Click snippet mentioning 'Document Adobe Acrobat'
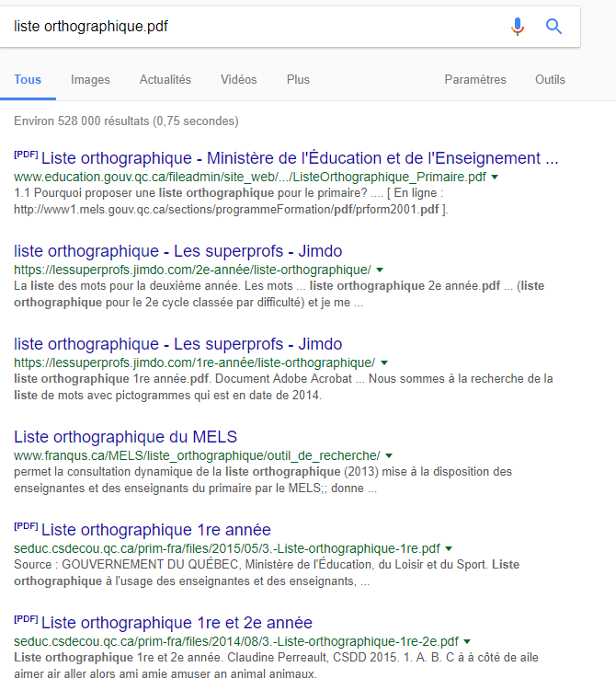This screenshot has width=616, height=690. click(x=283, y=386)
